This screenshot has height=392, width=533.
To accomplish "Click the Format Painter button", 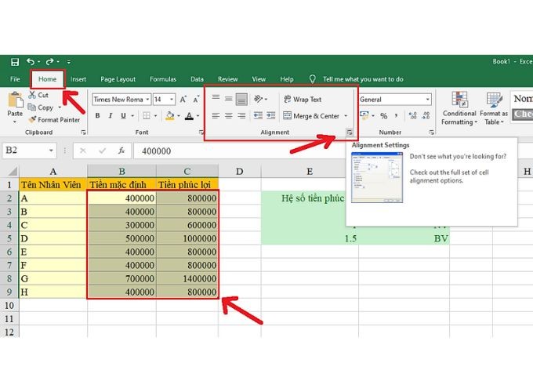I will pos(54,120).
